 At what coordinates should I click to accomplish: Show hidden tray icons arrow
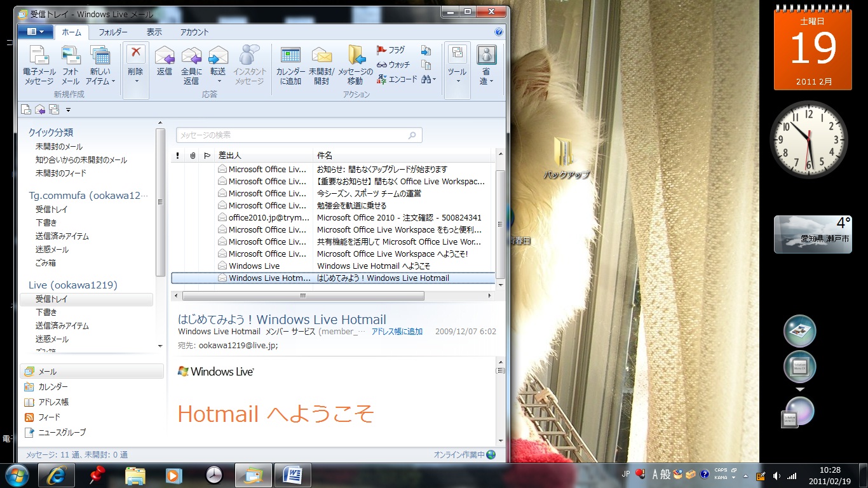click(x=745, y=475)
